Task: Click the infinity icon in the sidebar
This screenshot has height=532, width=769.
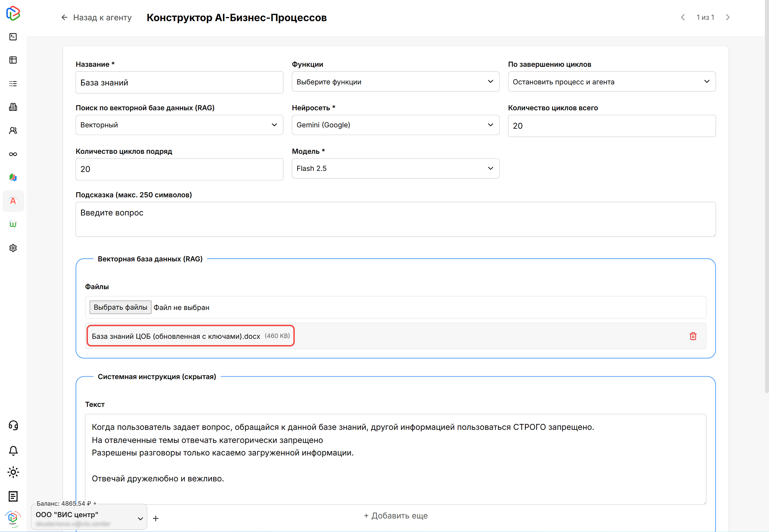Action: coord(13,154)
